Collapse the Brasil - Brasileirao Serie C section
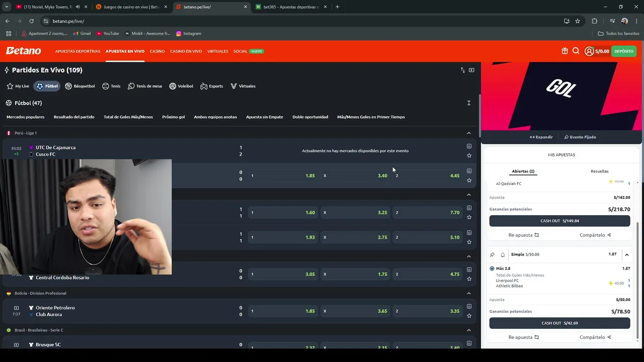 click(468, 330)
